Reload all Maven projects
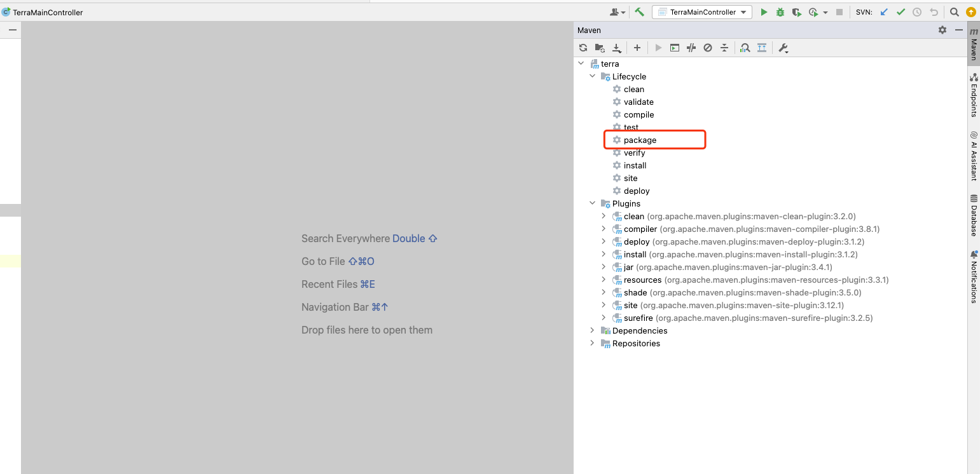Image resolution: width=980 pixels, height=474 pixels. coord(583,48)
